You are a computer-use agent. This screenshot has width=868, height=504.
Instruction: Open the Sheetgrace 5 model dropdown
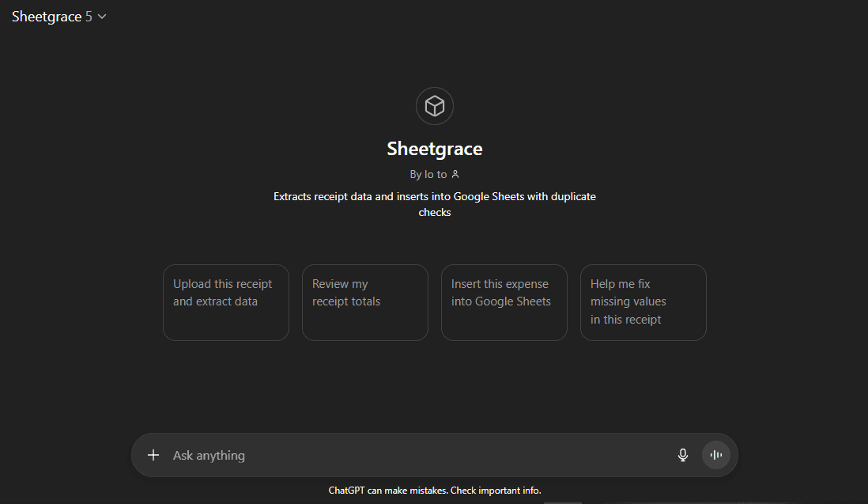click(58, 17)
